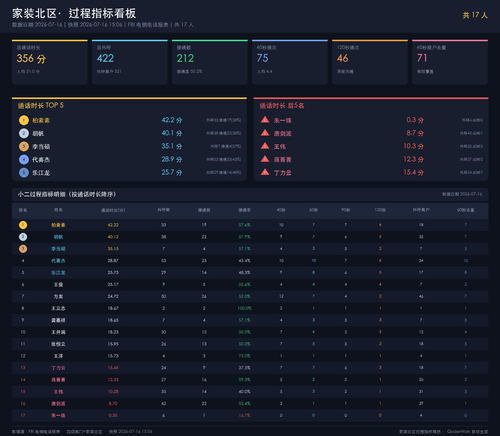This screenshot has height=436, width=500.
Task: Click the 数据日期 2026-07-16 label in table header
Action: [462, 194]
